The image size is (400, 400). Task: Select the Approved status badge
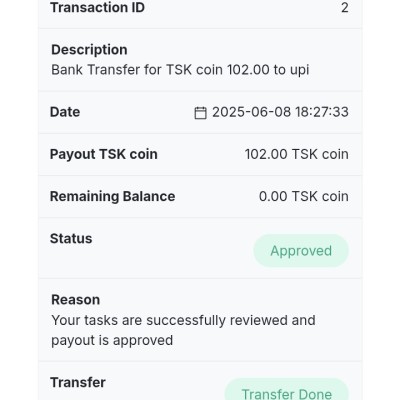pos(301,251)
